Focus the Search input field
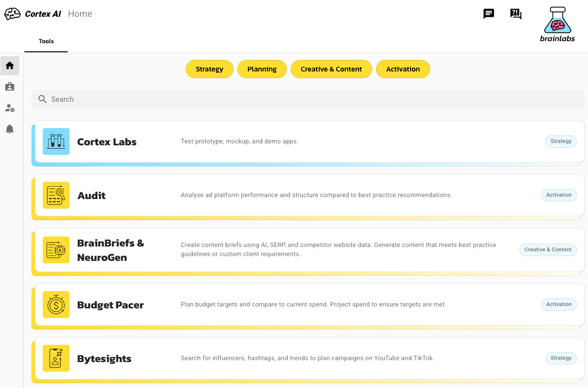The image size is (588, 388). (x=308, y=99)
